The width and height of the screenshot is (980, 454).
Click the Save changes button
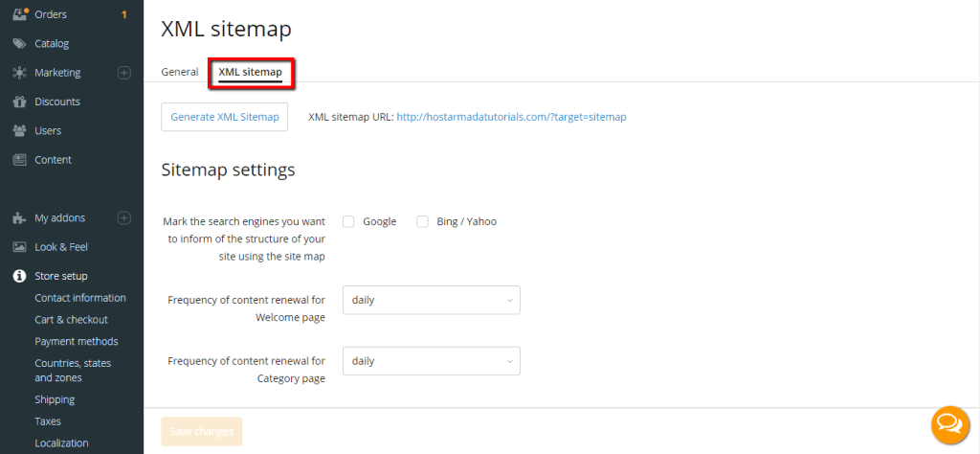[201, 431]
